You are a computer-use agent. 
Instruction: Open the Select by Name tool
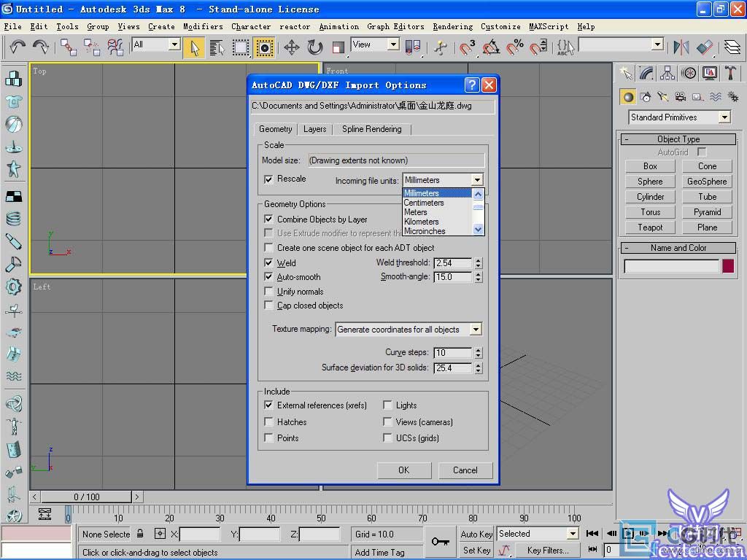[217, 47]
